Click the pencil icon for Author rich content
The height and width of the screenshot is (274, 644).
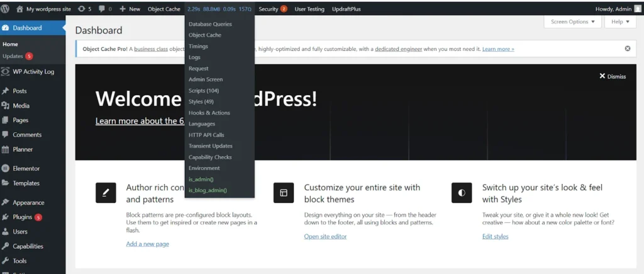tap(106, 193)
